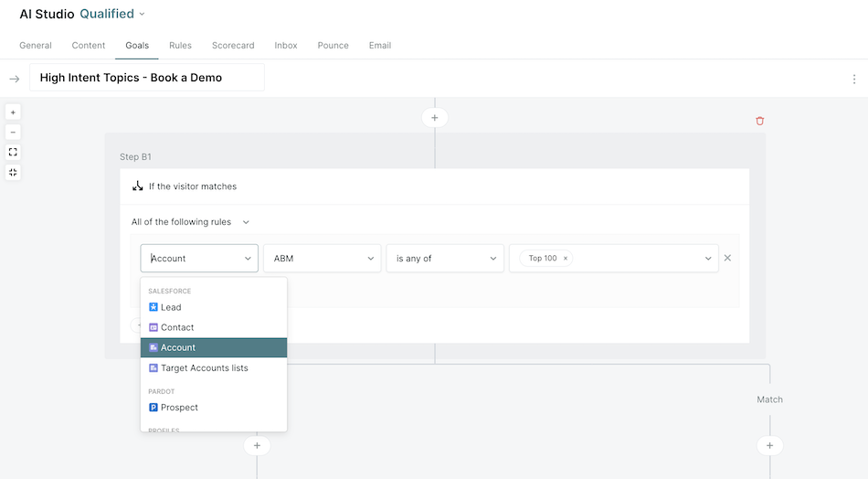Click the Step B1 label
This screenshot has width=868, height=479.
(135, 156)
